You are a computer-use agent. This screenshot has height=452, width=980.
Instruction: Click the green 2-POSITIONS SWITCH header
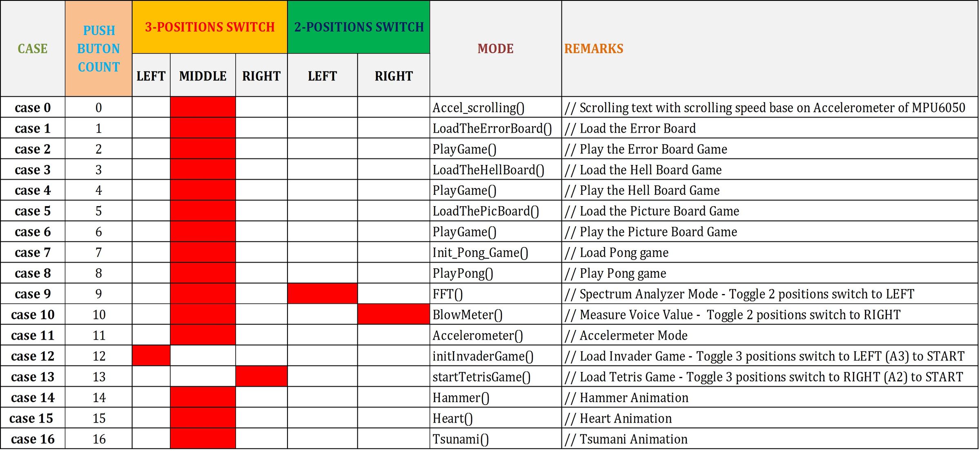click(359, 27)
